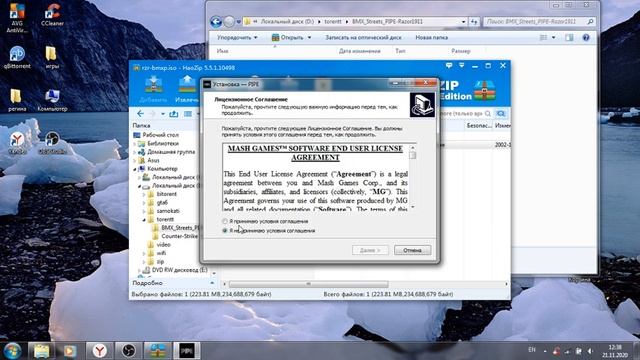640x360 pixels.
Task: Open the Yandex browser desktop shortcut
Action: pyautogui.click(x=17, y=143)
